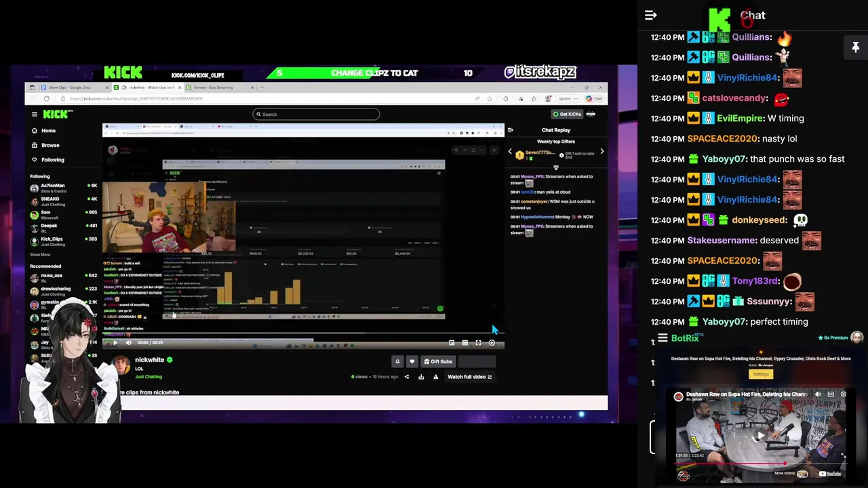Seek along the clip progress bar
The image size is (868, 488).
click(x=303, y=333)
